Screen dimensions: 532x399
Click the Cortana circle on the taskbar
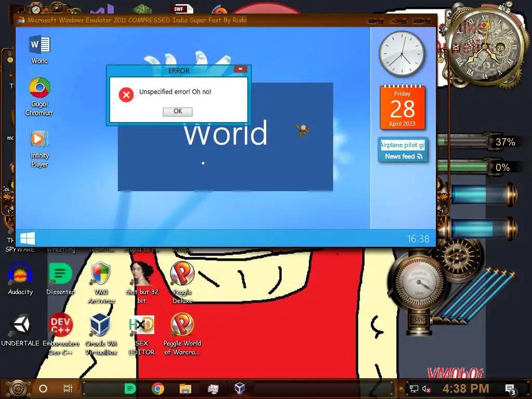tap(43, 389)
